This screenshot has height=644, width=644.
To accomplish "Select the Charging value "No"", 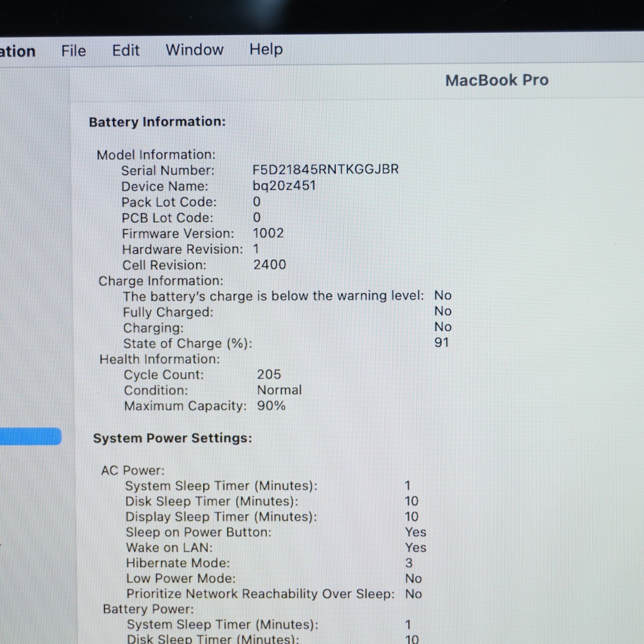I will 443,327.
